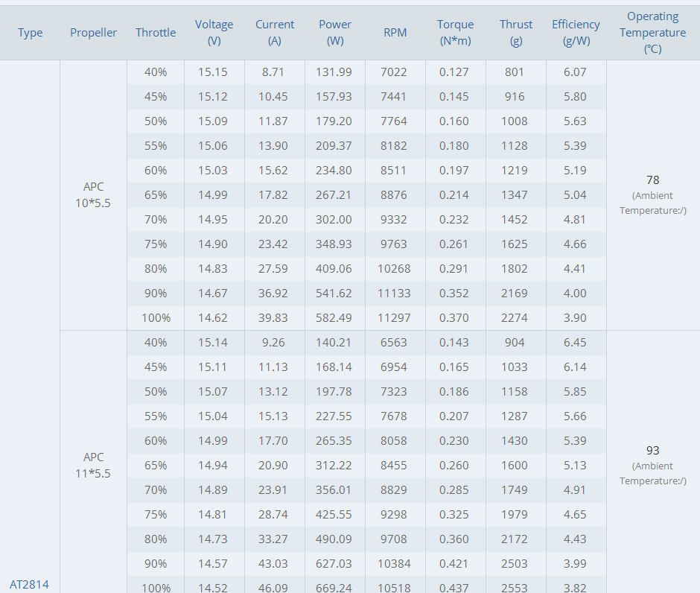Click the 6.45 efficiency value cell
This screenshot has width=700, height=593.
576,343
